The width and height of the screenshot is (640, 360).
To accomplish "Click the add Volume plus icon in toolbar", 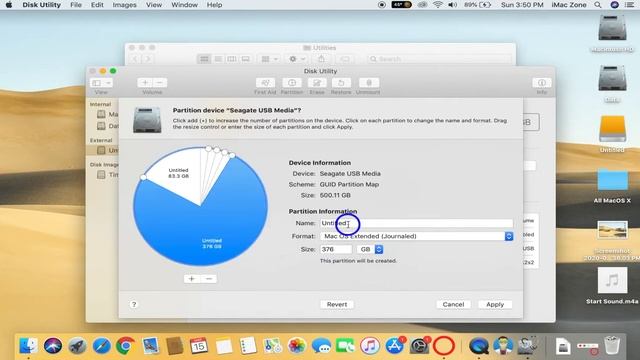I will pos(145,83).
